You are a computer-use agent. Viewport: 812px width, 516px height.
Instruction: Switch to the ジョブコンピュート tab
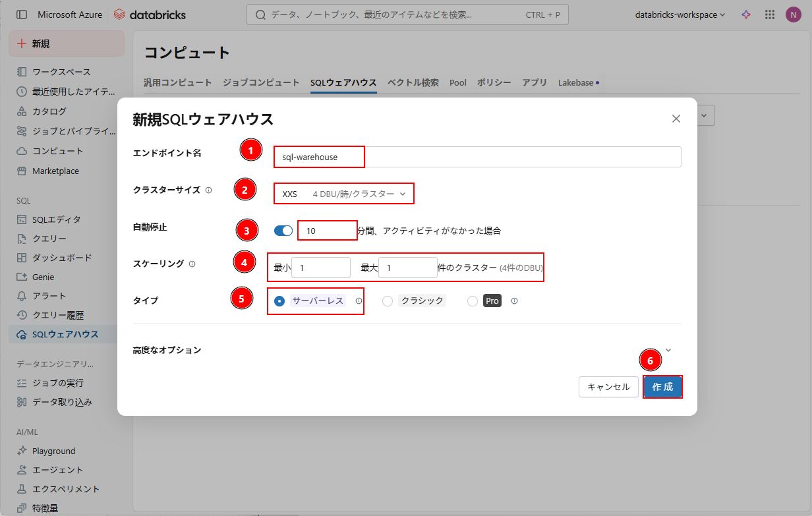click(261, 82)
